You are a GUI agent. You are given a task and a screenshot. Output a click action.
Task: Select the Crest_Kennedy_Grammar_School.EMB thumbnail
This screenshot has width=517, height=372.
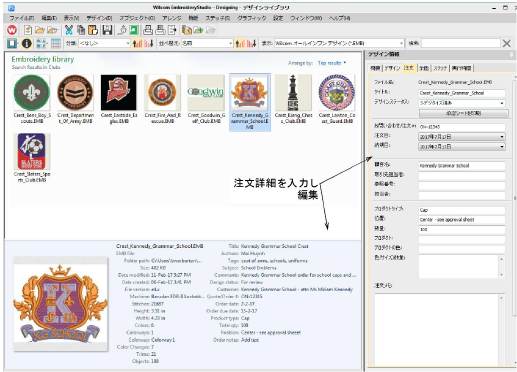[x=250, y=102]
